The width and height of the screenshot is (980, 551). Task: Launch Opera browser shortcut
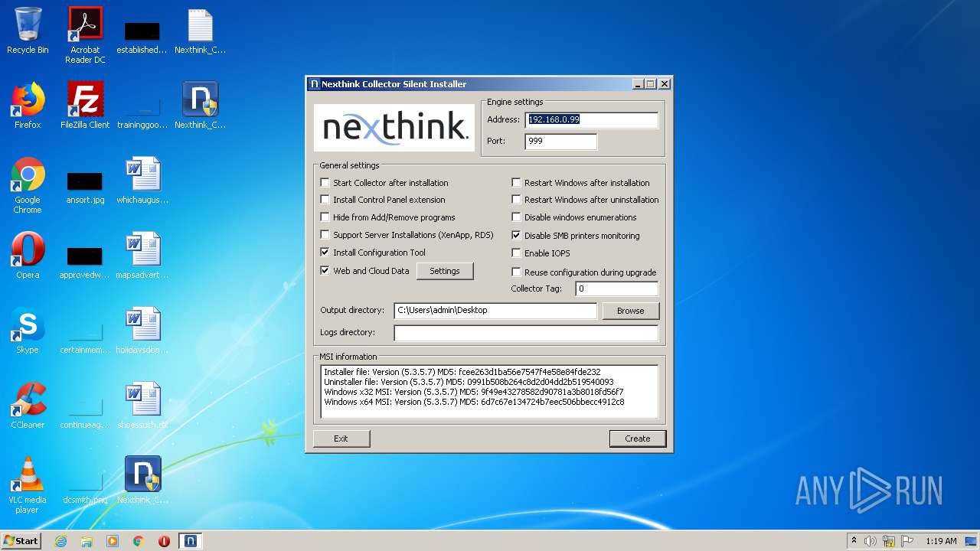click(28, 256)
